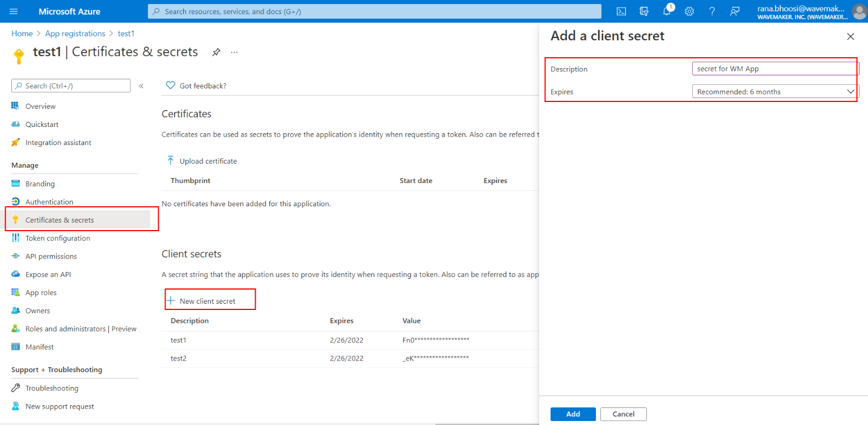Open the Azure portal hamburger menu
868x425 pixels.
(14, 11)
